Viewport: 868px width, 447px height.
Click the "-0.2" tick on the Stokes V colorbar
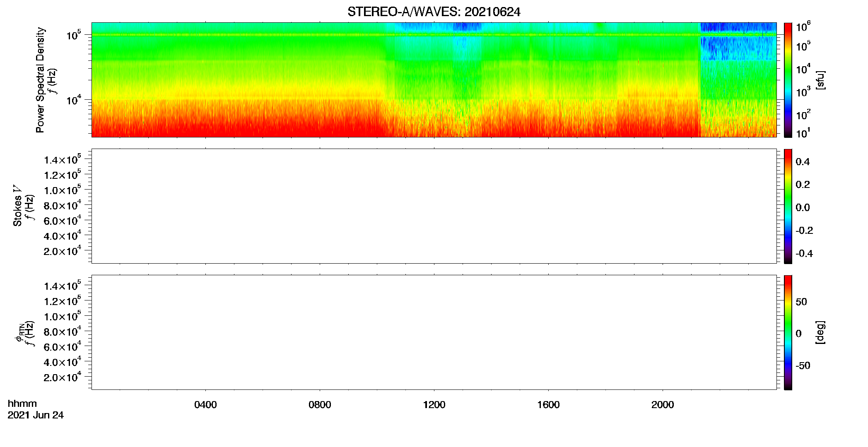(804, 231)
